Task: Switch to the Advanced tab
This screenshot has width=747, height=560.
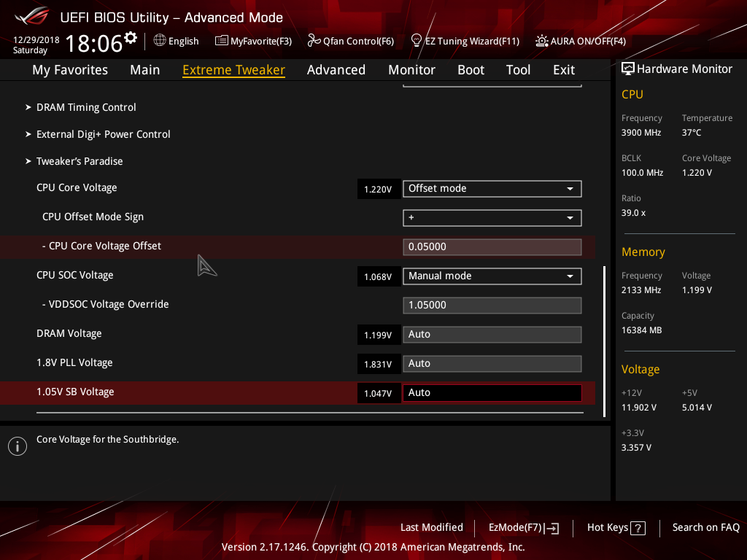Action: (x=336, y=70)
